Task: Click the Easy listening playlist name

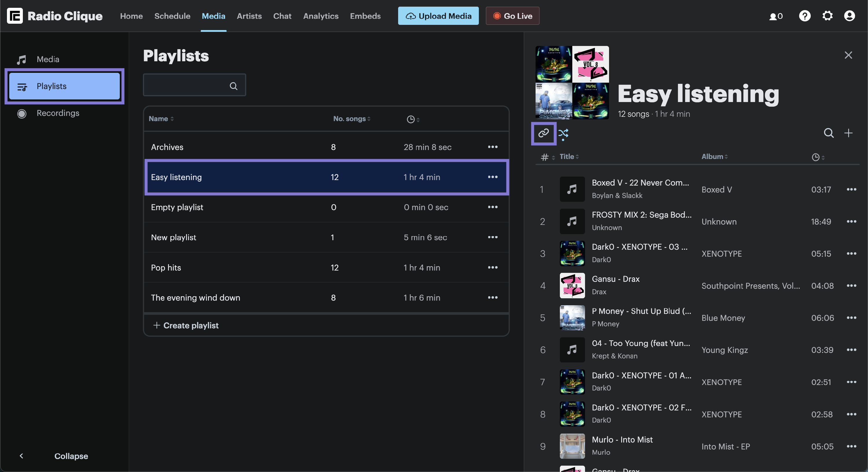Action: [176, 177]
